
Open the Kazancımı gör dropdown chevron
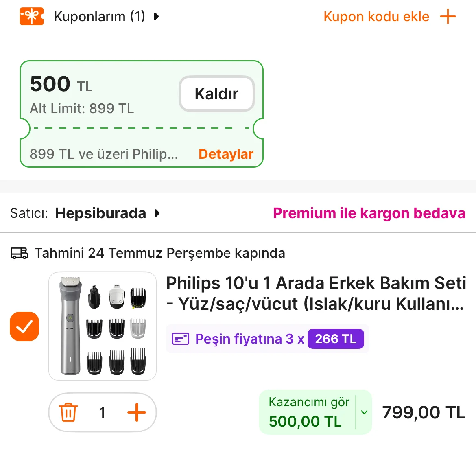(364, 412)
